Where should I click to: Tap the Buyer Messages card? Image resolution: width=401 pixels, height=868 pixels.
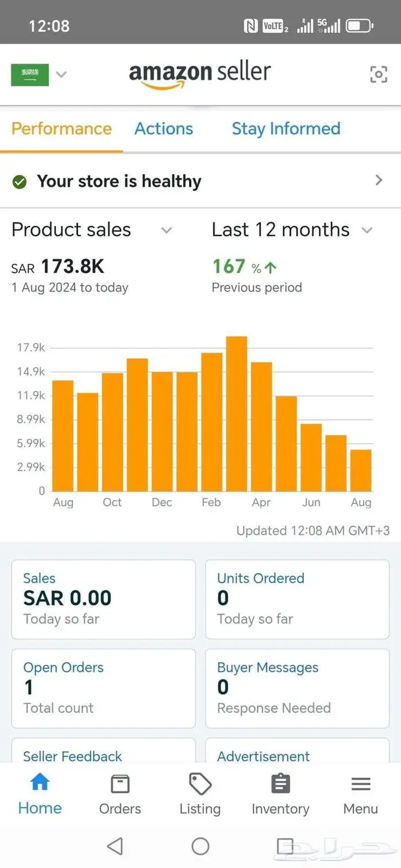click(x=297, y=688)
